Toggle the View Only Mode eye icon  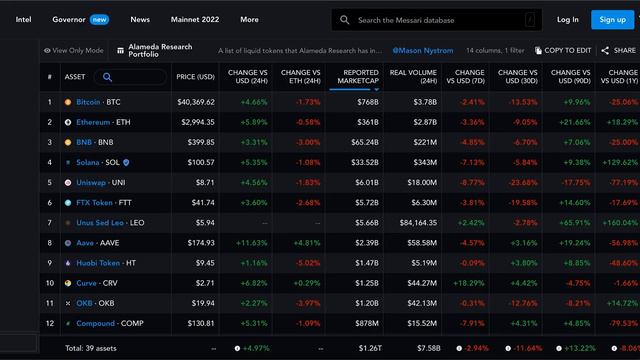pyautogui.click(x=47, y=51)
